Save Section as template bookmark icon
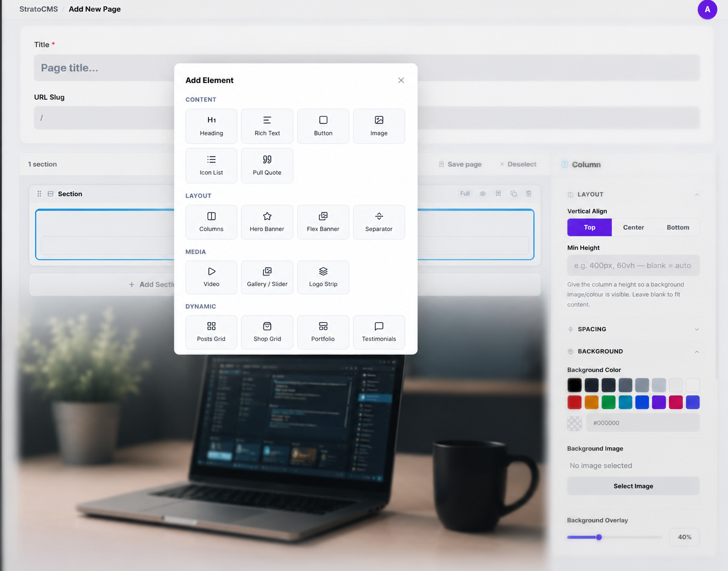Screen dimensions: 728x571 pos(498,193)
